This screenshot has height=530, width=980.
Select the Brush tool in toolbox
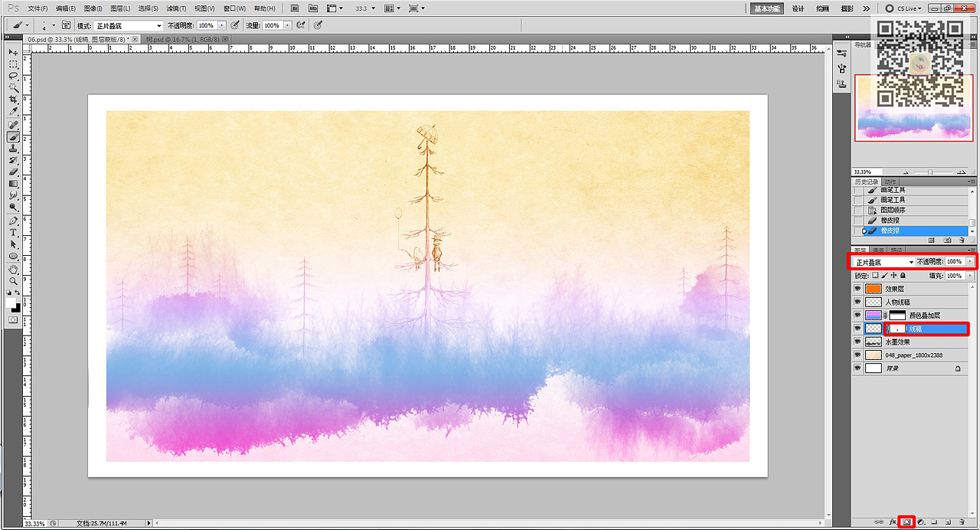[x=13, y=137]
